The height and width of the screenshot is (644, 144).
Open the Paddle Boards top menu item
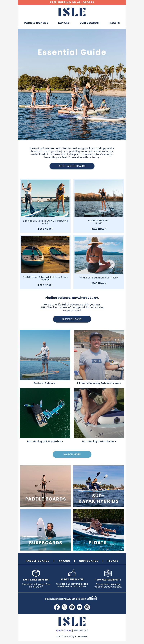pyautogui.click(x=36, y=23)
